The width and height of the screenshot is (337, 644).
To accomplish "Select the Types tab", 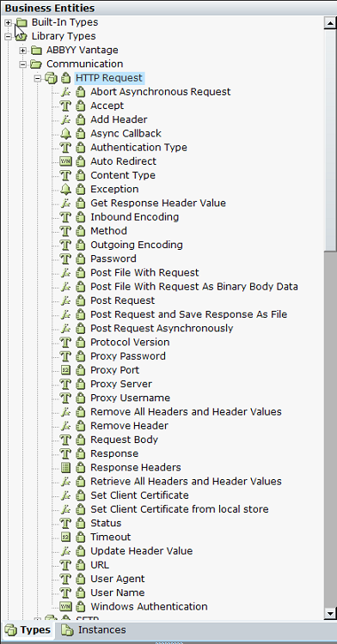I will coord(28,630).
